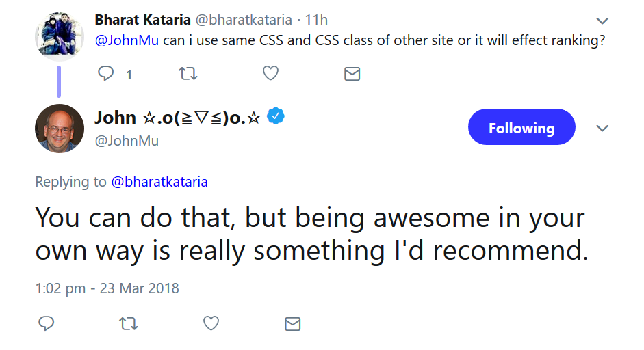
Task: Open @bharatkataria link in Replying to line
Action: click(x=159, y=182)
